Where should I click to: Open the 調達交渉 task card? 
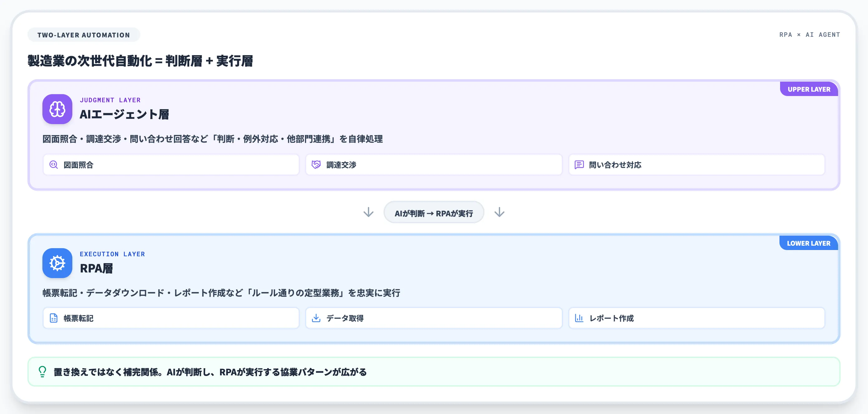tap(433, 165)
